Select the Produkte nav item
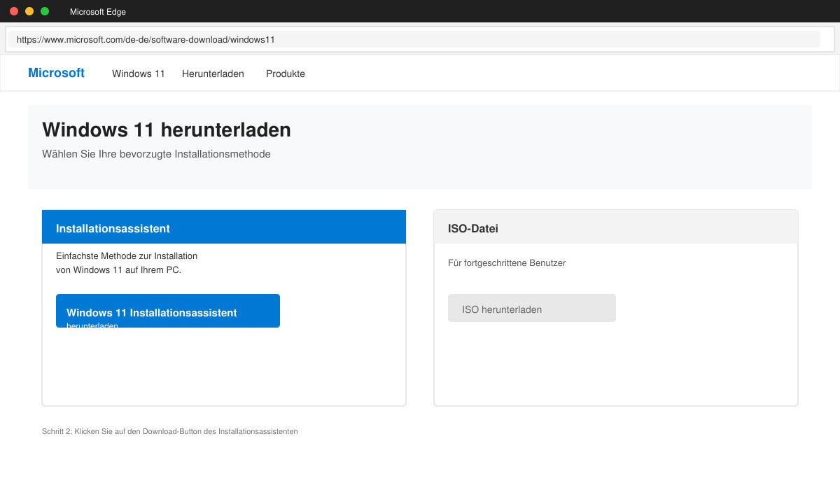The image size is (840, 504). click(x=286, y=73)
